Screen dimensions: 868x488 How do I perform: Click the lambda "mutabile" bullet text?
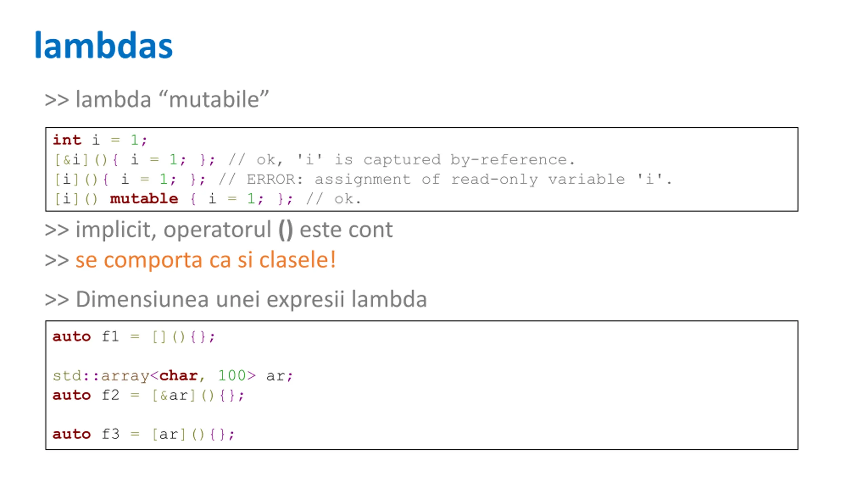pos(172,100)
